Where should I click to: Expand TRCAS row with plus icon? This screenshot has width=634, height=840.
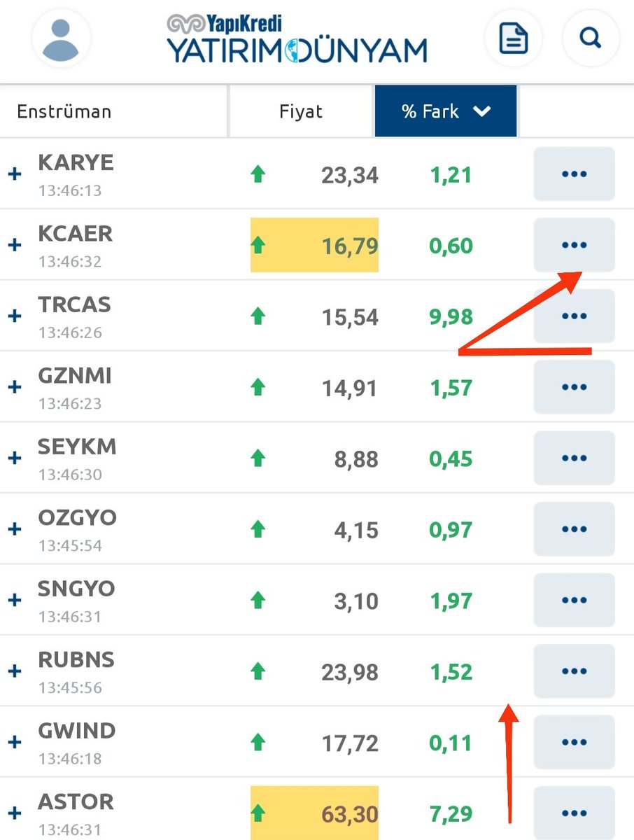(x=15, y=316)
